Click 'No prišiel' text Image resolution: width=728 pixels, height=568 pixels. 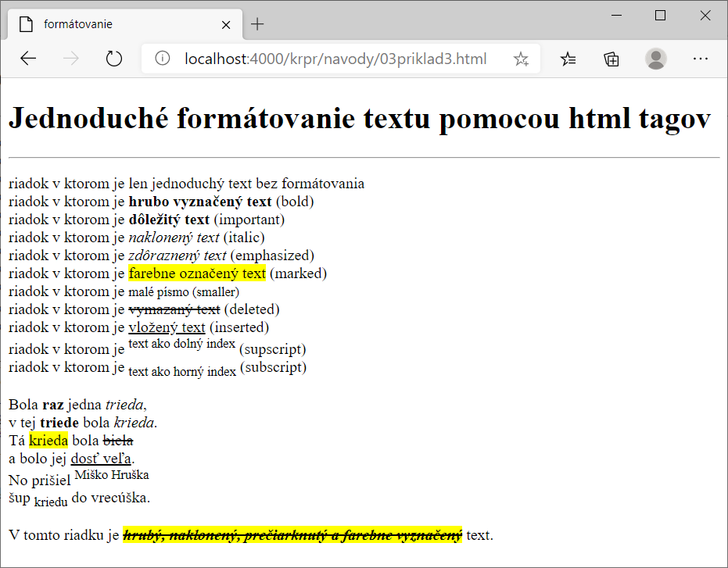39,480
